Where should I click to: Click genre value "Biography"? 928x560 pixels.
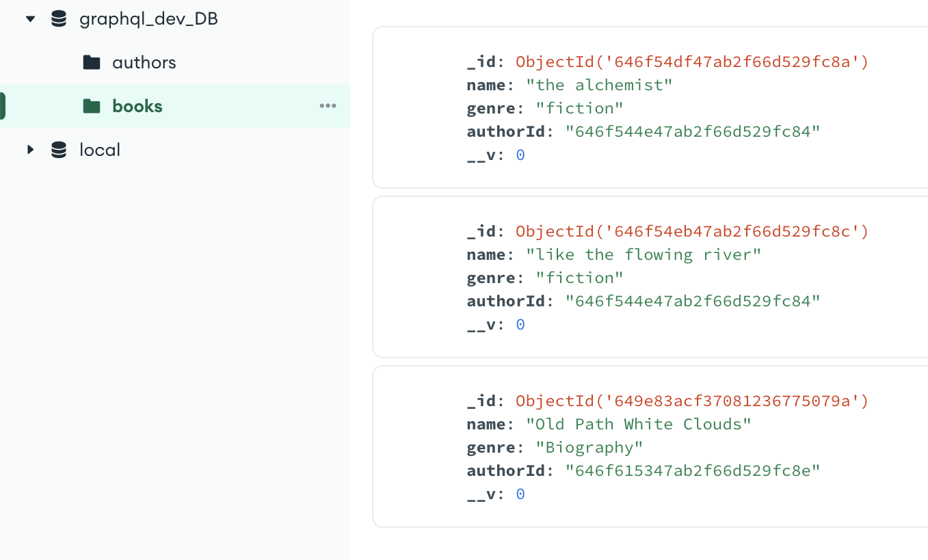[x=589, y=448]
